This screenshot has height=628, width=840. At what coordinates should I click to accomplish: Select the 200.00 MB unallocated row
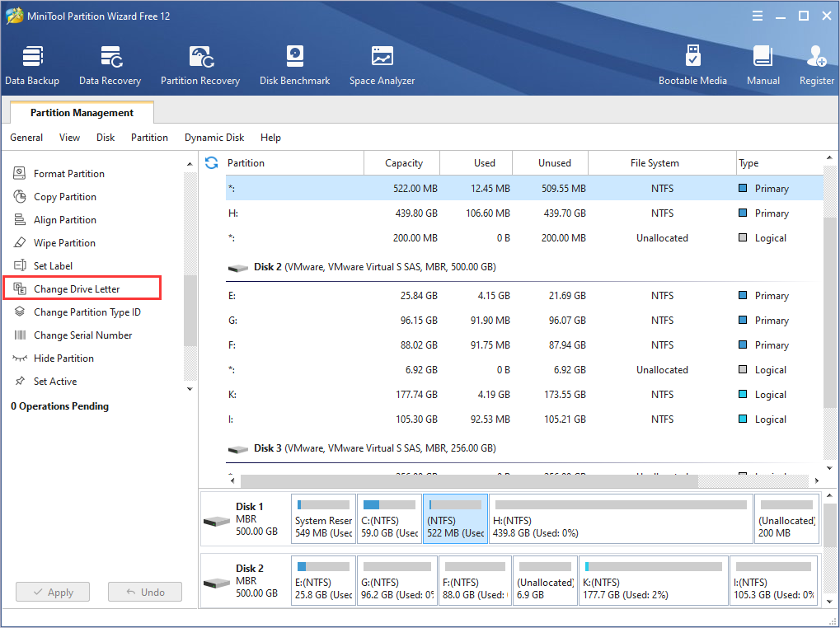tap(524, 237)
